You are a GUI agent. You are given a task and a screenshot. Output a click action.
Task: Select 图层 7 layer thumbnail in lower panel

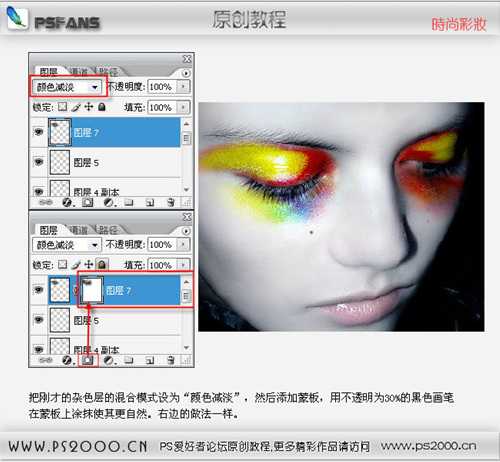[x=59, y=290]
